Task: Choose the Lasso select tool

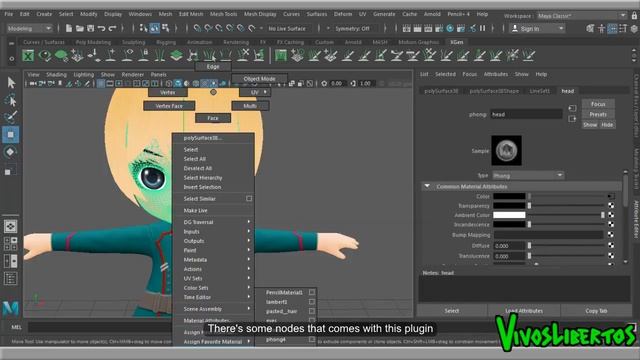Action: 10,100
